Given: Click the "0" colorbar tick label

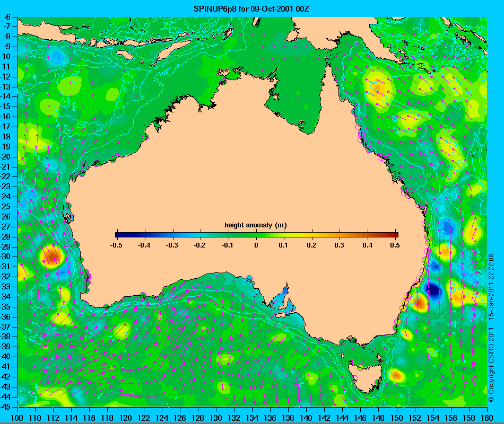Looking at the screenshot, I should [x=256, y=245].
